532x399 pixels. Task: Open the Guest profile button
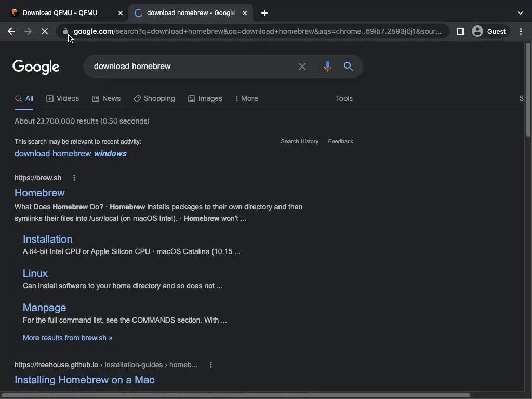[490, 31]
